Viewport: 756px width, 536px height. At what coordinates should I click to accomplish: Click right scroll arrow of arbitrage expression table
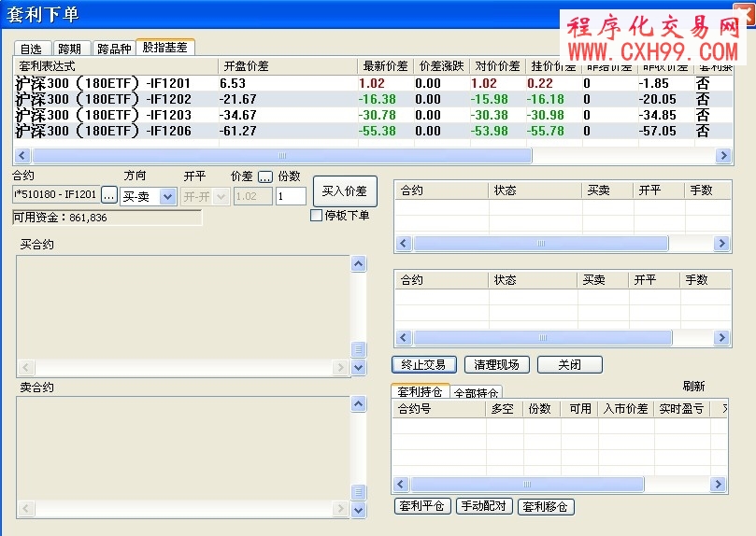(x=722, y=156)
